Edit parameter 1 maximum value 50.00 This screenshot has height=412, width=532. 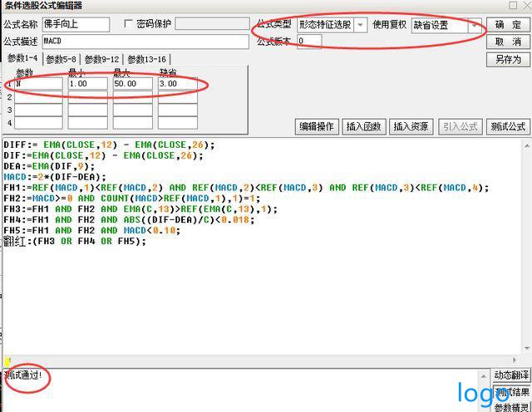point(133,84)
